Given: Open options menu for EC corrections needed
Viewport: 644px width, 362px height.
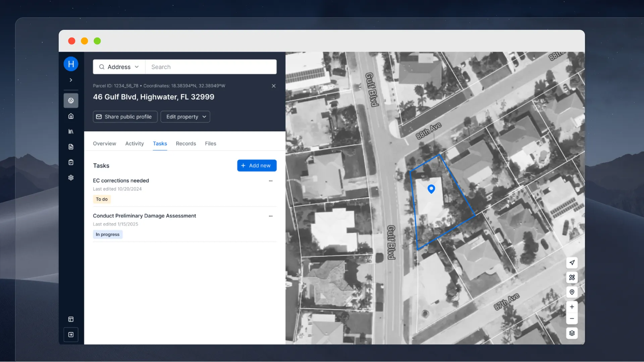Looking at the screenshot, I should pyautogui.click(x=271, y=181).
